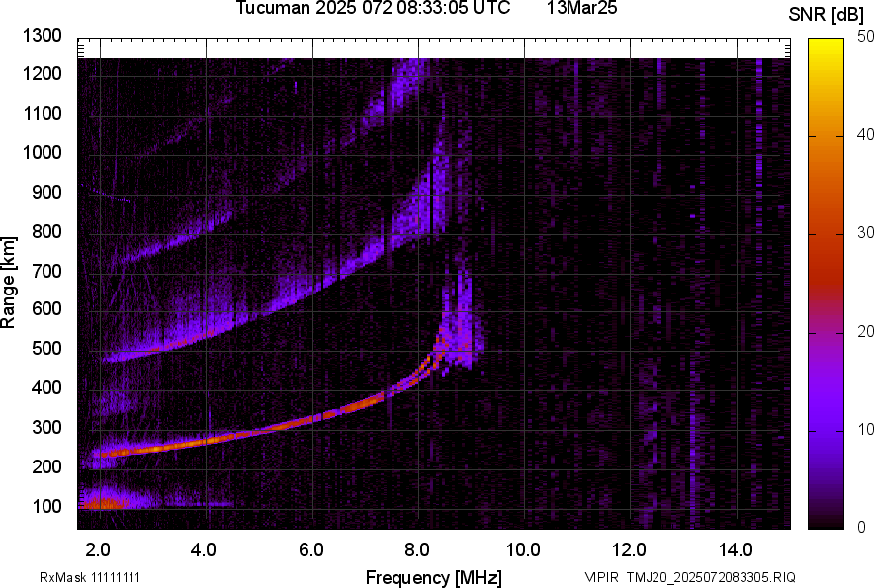This screenshot has height=588, width=874.
Task: Click the 900 range tick label
Action: [46, 192]
